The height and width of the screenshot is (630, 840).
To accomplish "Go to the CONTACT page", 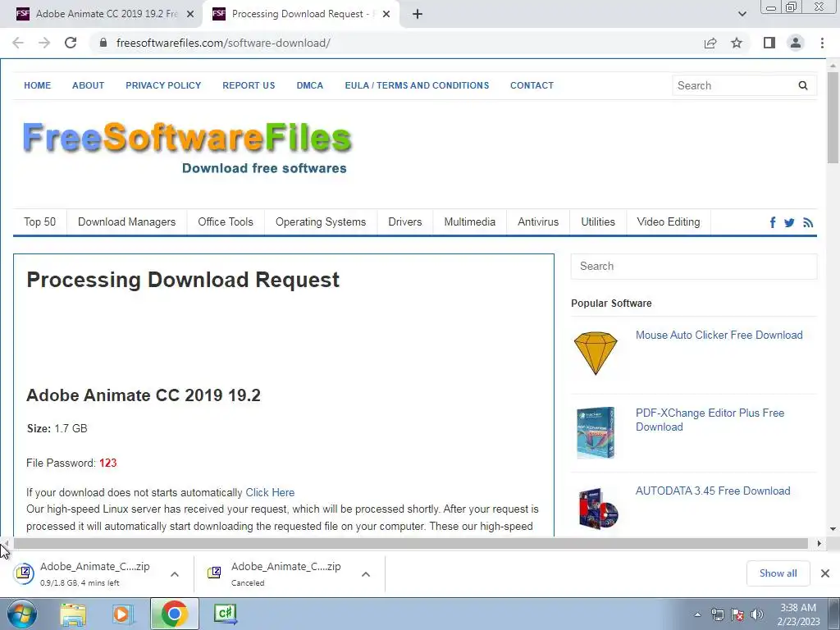I will click(532, 85).
